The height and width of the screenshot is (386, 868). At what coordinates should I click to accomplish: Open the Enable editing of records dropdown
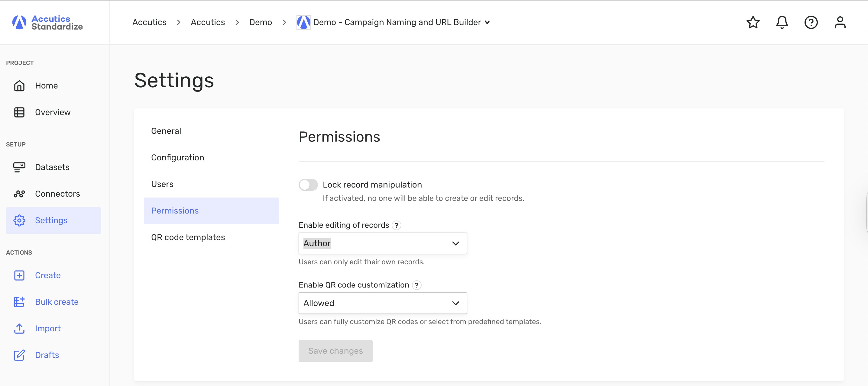tap(382, 243)
